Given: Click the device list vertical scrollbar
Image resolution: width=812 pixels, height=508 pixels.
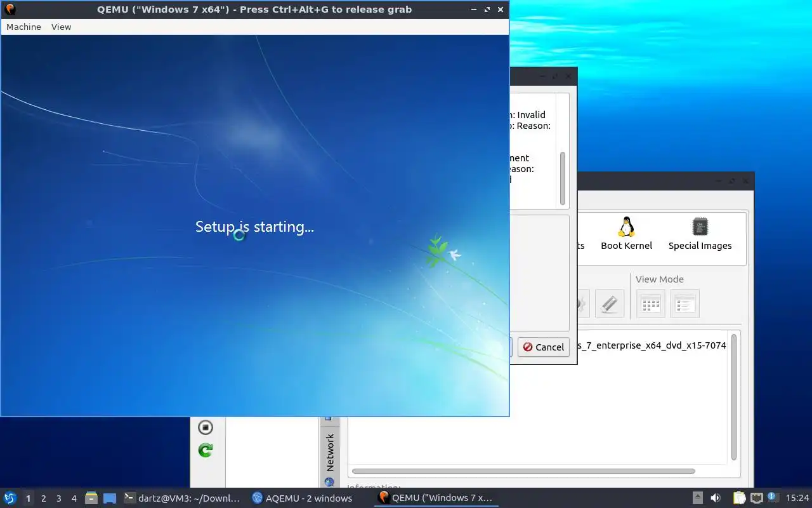Looking at the screenshot, I should 734,397.
